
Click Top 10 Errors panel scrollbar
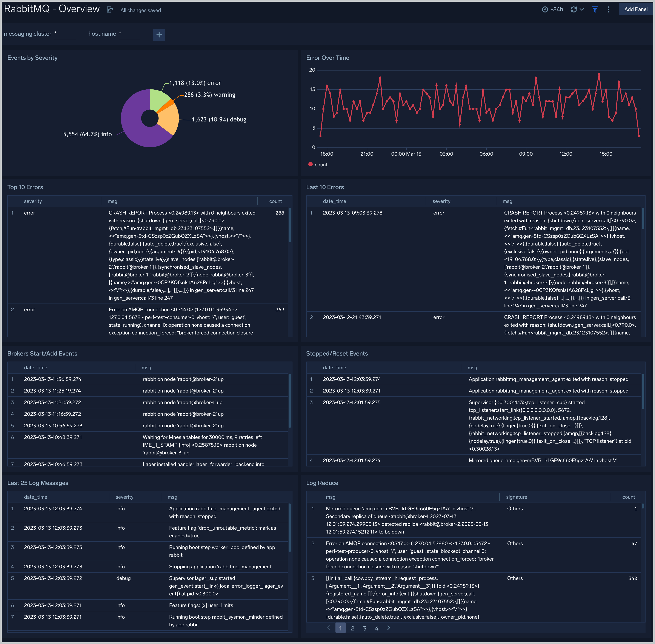[290, 225]
